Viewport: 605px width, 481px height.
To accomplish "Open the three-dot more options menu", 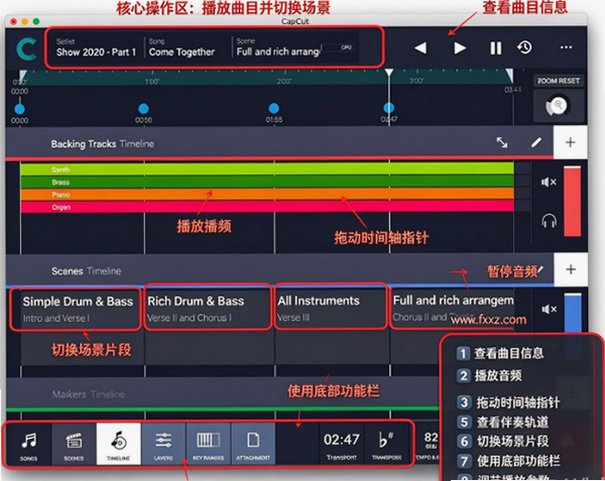I will click(x=566, y=47).
